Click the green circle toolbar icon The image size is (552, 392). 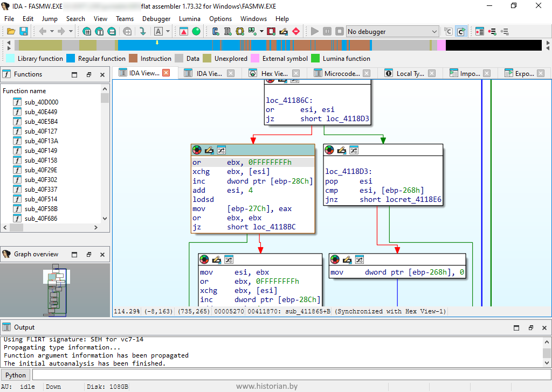[196, 31]
